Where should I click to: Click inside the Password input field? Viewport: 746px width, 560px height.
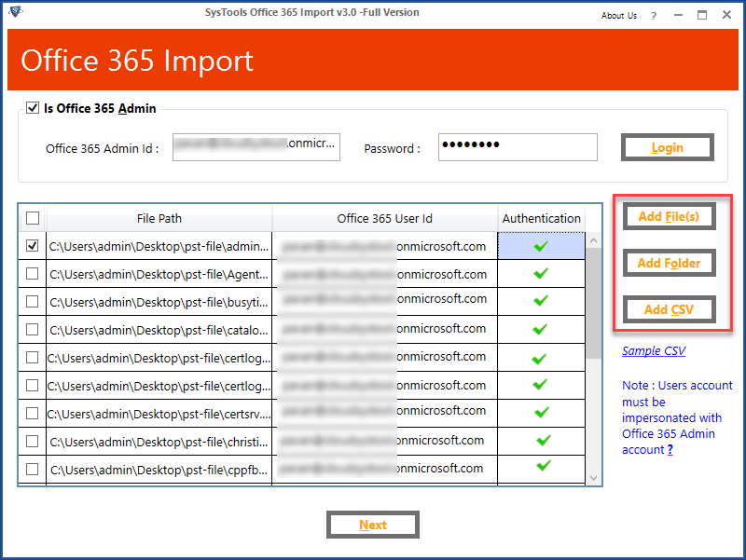(x=518, y=146)
